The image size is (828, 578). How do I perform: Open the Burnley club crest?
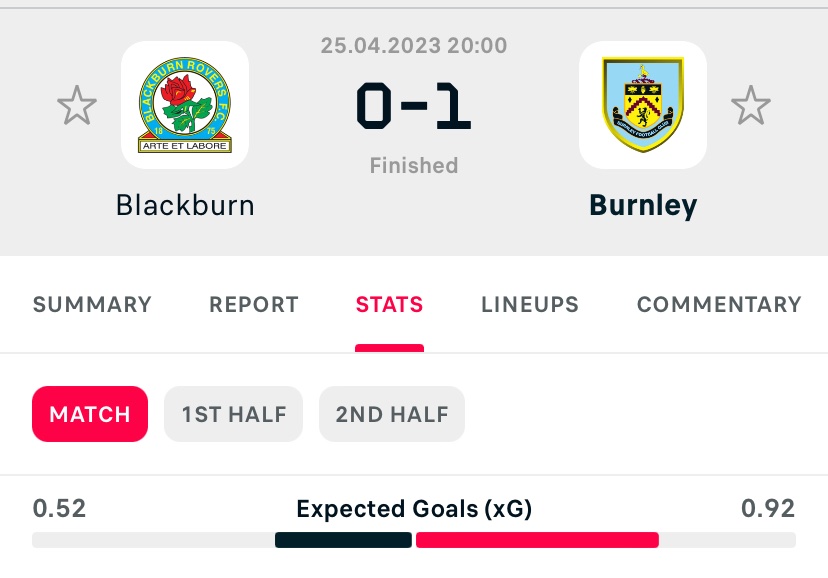click(643, 105)
